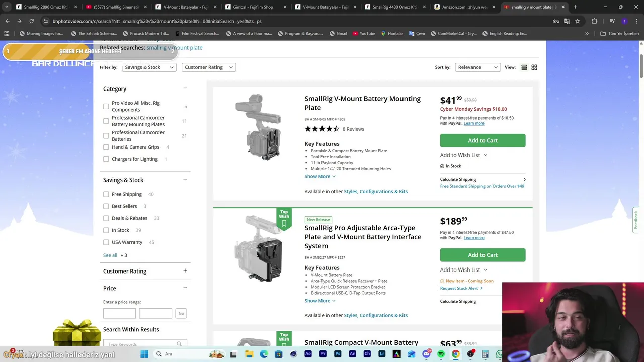Reload the page with the refresh icon
This screenshot has width=644, height=362.
pos(31,21)
